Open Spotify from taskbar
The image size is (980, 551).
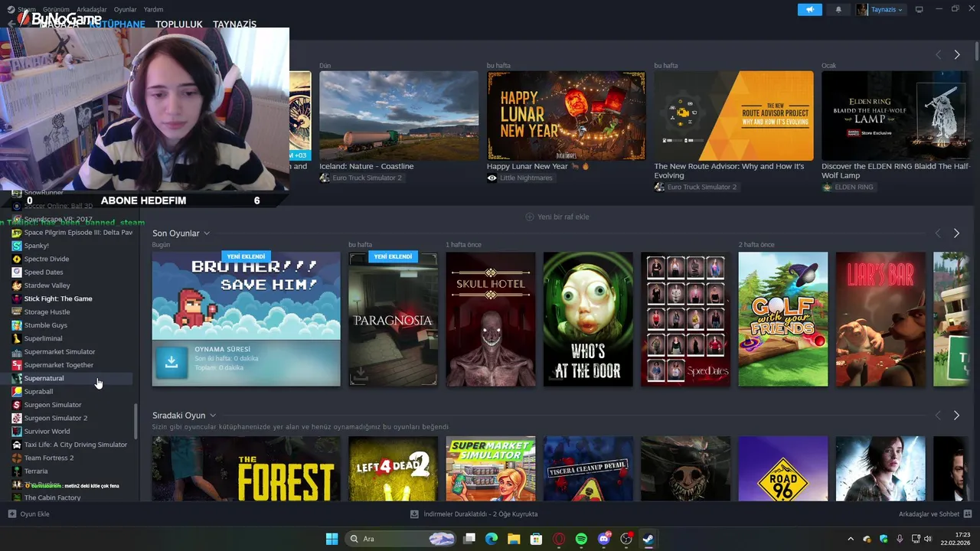click(x=581, y=539)
